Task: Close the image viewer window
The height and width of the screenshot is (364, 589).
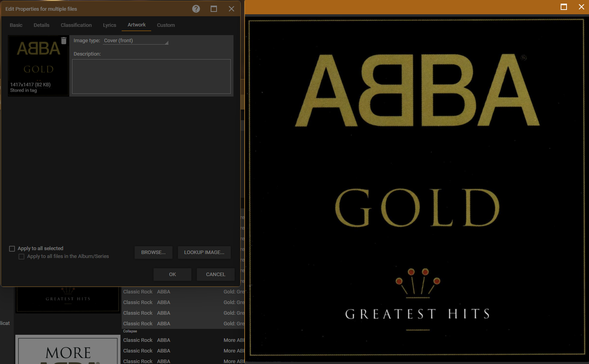Action: point(581,7)
